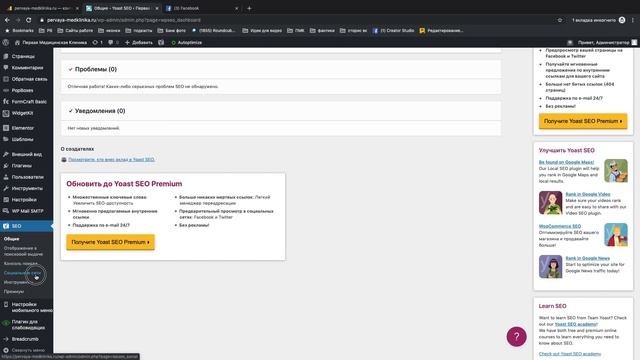Viewport: 640px width, 360px height.
Task: Click the Внешний вид brush icon
Action: tap(6, 154)
